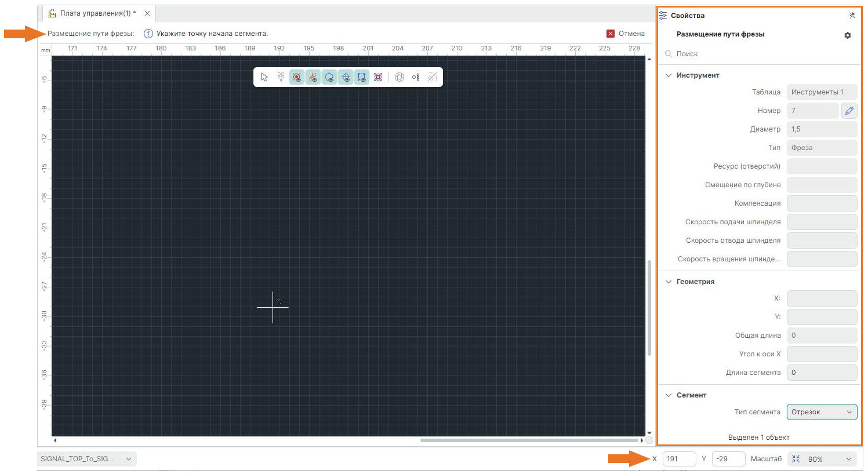Open the SIGNAL_TOP layer dropdown
Screen dimensions: 868x474
point(86,459)
